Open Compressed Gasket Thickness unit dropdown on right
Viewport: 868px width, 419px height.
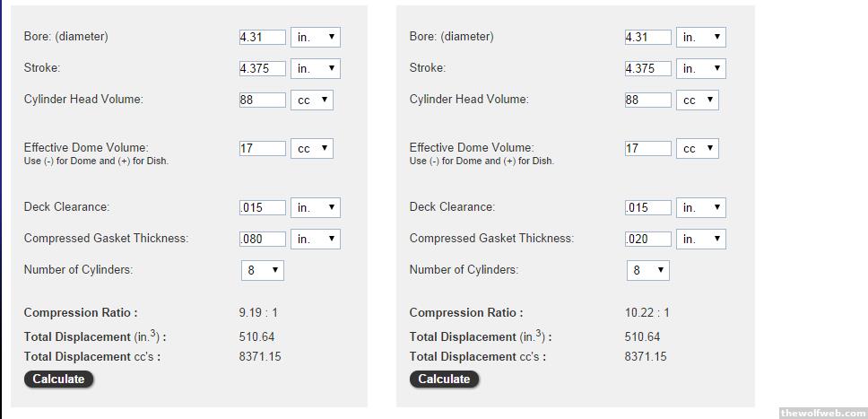pos(701,239)
